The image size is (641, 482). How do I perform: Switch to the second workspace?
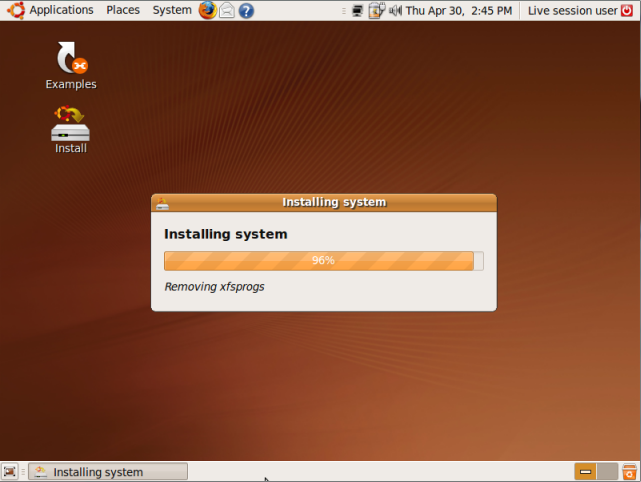click(x=607, y=472)
